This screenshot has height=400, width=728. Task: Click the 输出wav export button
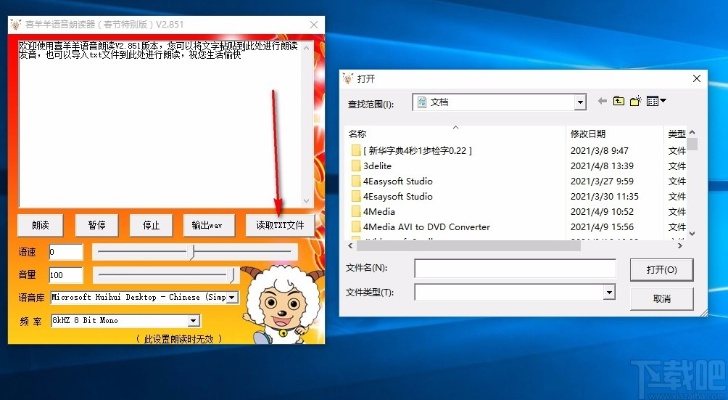207,225
